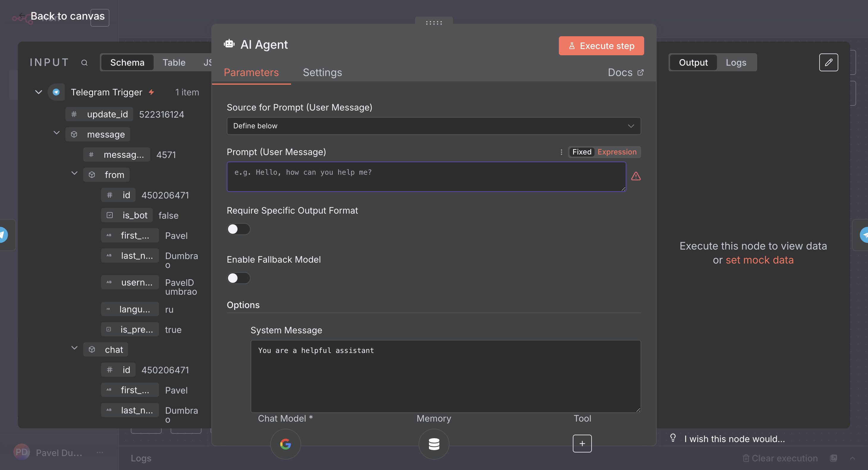Screen dimensions: 868x470
Task: Click the prompt warning triangle icon
Action: (636, 176)
